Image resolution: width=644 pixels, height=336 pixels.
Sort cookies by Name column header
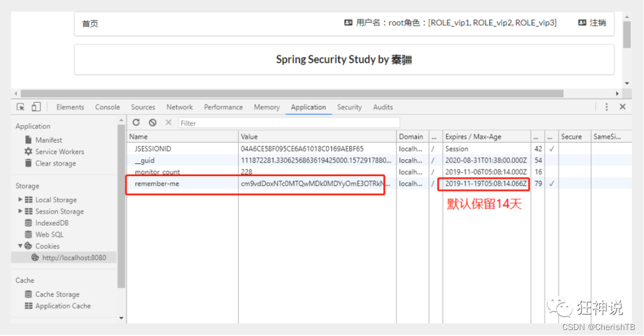point(182,137)
